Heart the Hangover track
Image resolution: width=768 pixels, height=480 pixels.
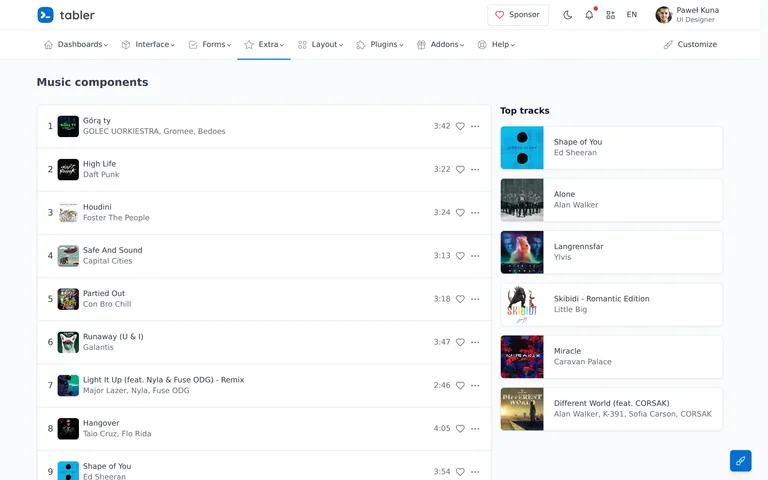click(460, 429)
